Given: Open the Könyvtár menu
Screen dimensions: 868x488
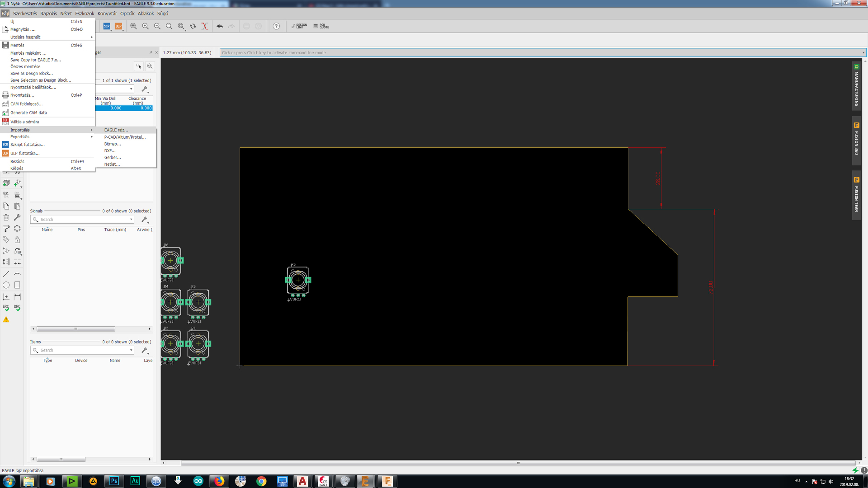Looking at the screenshot, I should point(107,14).
